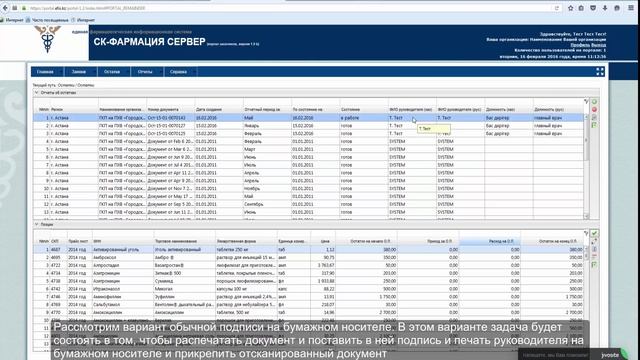
Task: Click the 'Эуфиллин' trade name cell
Action: point(184,297)
